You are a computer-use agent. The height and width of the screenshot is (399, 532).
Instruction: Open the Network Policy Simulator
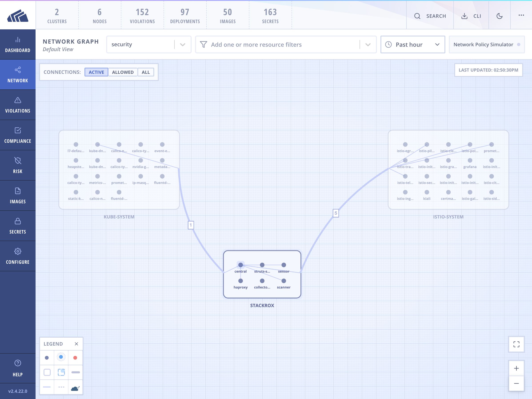(487, 44)
